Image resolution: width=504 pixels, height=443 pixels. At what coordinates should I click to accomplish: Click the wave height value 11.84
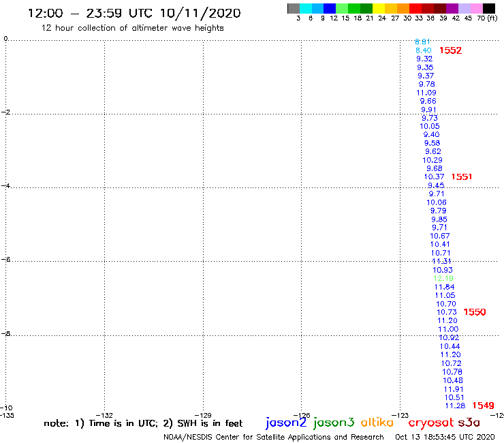click(x=444, y=287)
